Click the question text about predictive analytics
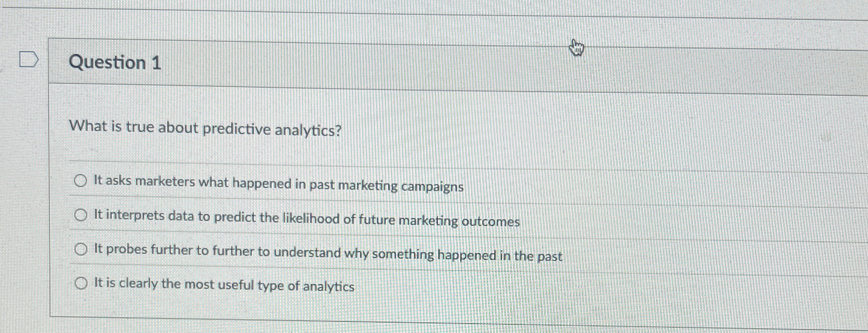The height and width of the screenshot is (333, 868). pos(205,128)
